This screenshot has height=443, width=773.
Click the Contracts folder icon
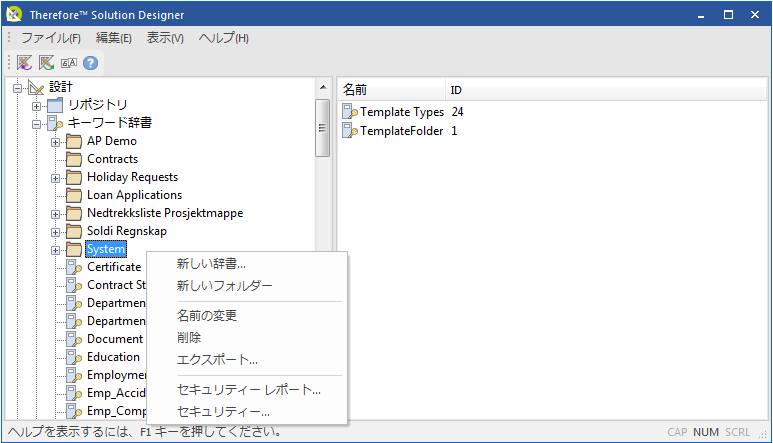pyautogui.click(x=74, y=159)
